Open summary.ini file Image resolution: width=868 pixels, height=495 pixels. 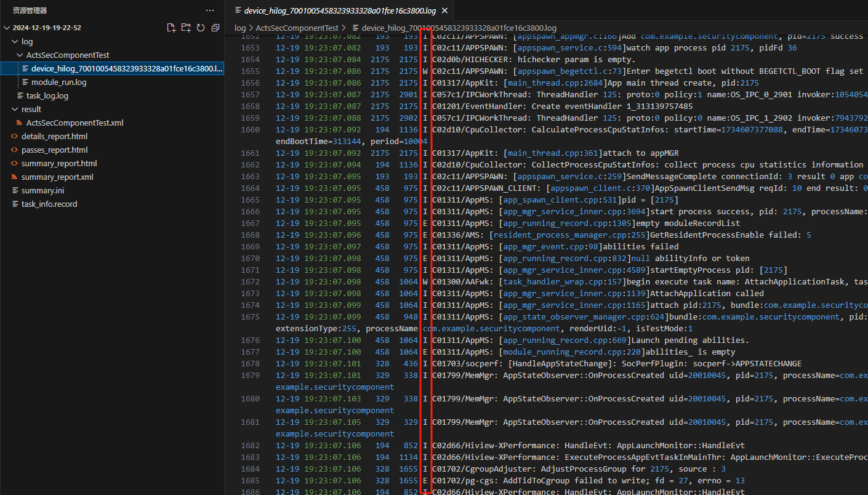coord(42,190)
